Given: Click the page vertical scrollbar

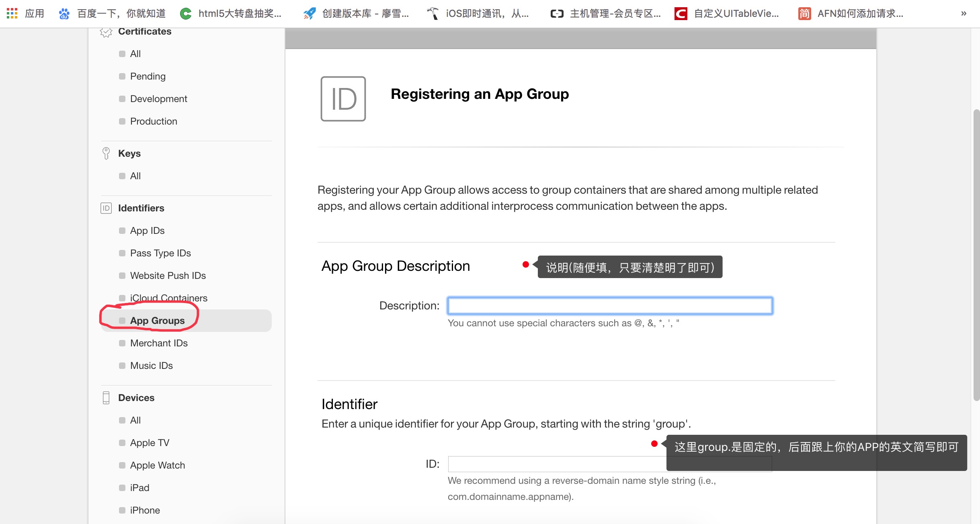Looking at the screenshot, I should point(976,255).
